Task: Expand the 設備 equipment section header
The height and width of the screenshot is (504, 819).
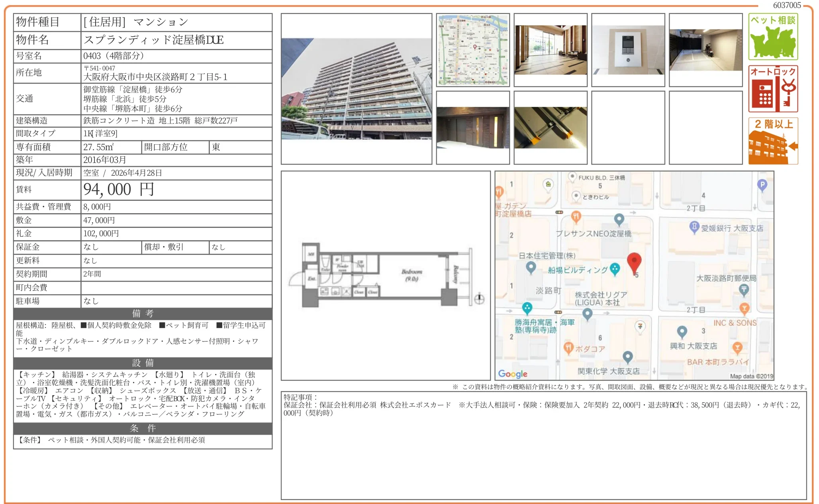Action: click(x=142, y=363)
